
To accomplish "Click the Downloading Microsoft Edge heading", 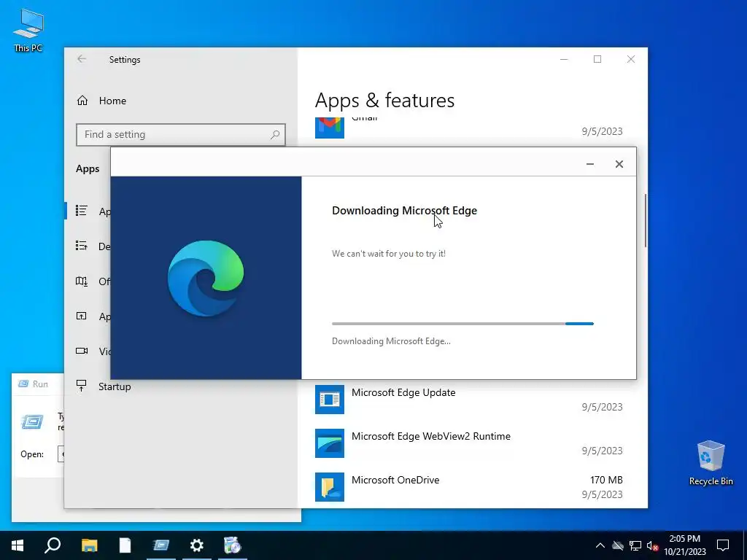I will (404, 211).
